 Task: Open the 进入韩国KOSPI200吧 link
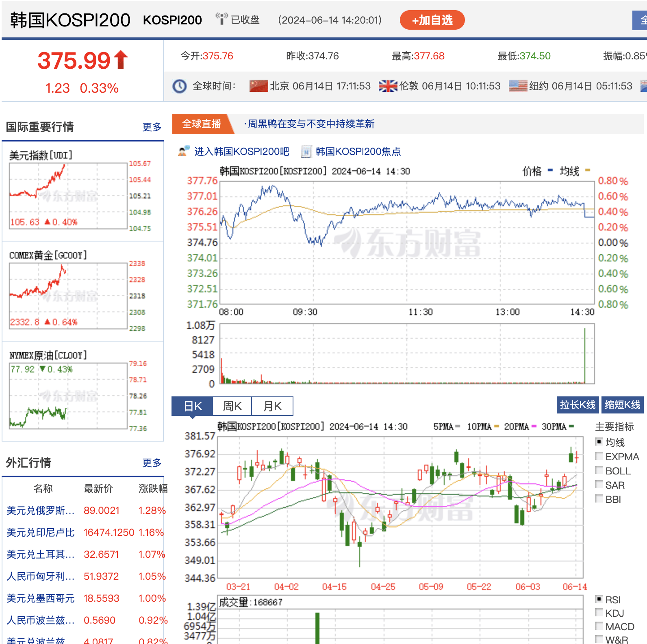[x=241, y=152]
